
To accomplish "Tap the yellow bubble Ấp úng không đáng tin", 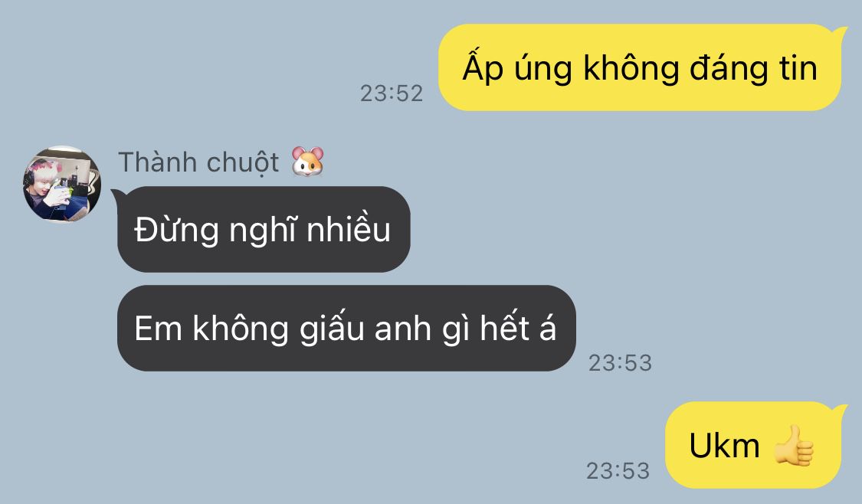I will pos(640,67).
